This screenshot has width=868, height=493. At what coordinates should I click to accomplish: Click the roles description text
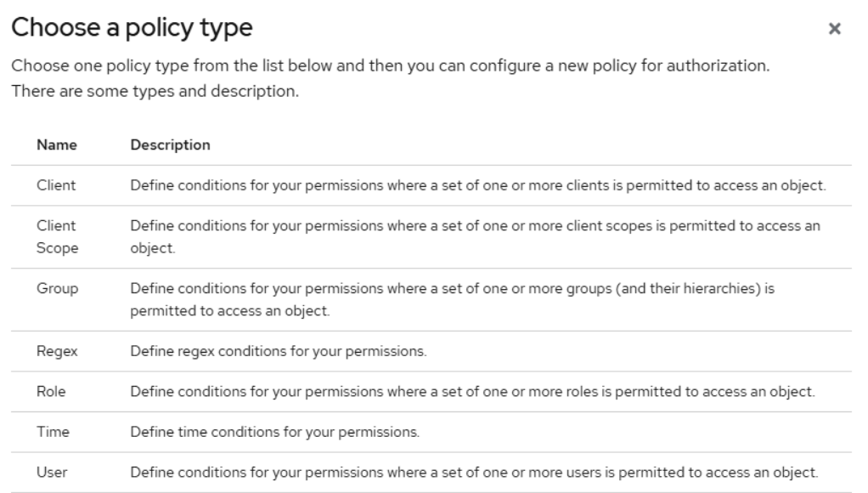pyautogui.click(x=471, y=391)
